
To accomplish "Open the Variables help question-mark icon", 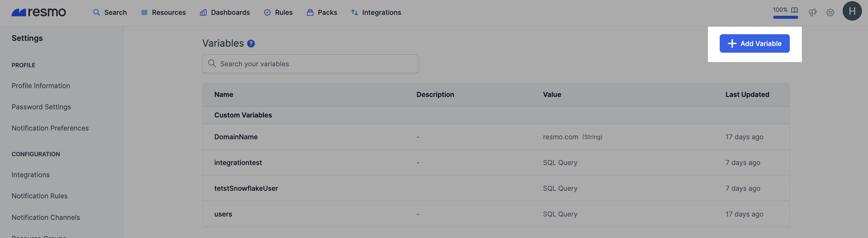I will pyautogui.click(x=251, y=44).
